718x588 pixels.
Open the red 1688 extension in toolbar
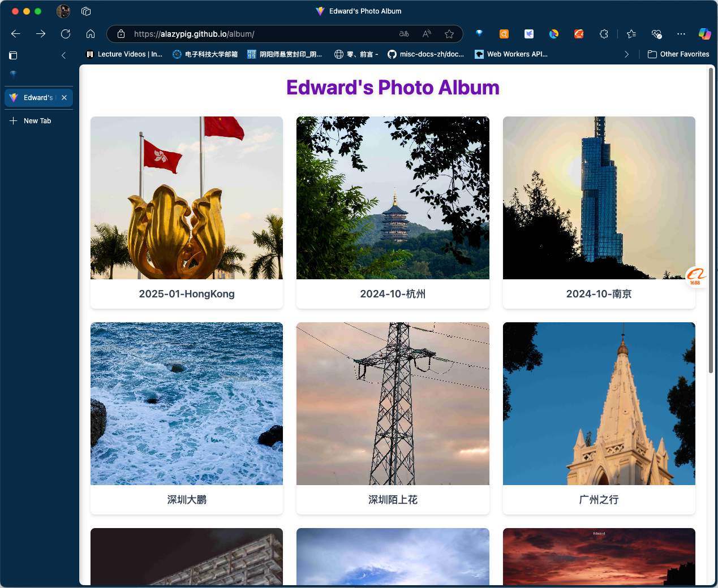(579, 34)
